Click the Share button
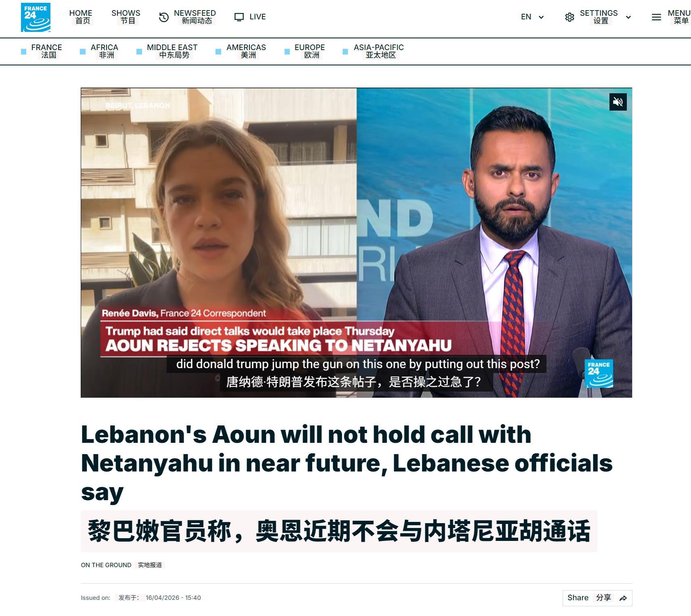The width and height of the screenshot is (691, 616). pyautogui.click(x=597, y=598)
